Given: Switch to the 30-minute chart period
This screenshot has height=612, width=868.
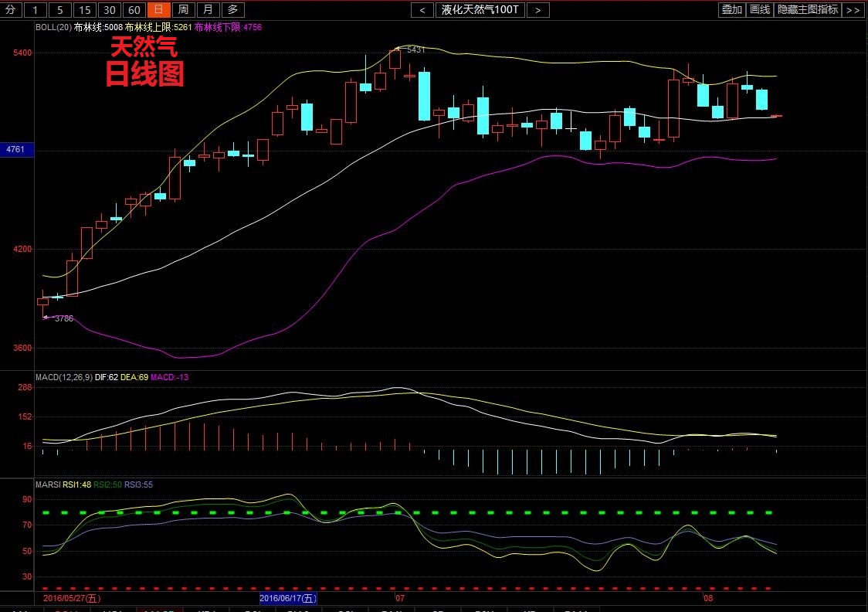Looking at the screenshot, I should [x=110, y=9].
